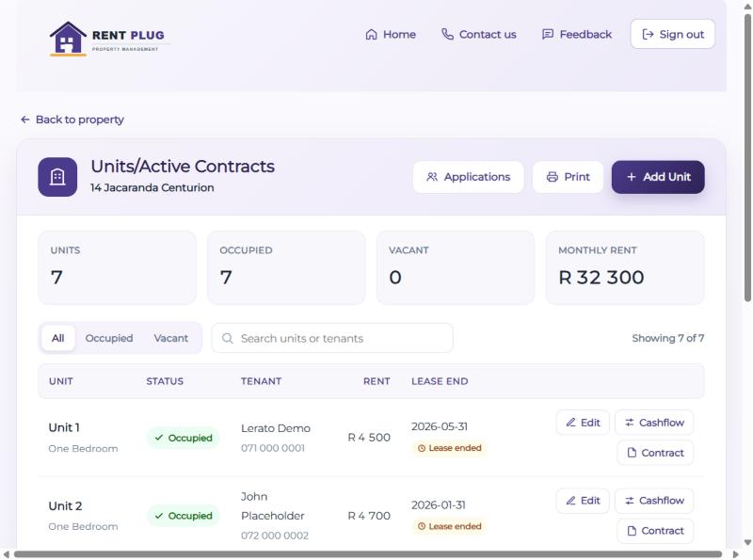The height and width of the screenshot is (560, 753).
Task: Focus the Search units or tenants field
Action: pyautogui.click(x=332, y=338)
